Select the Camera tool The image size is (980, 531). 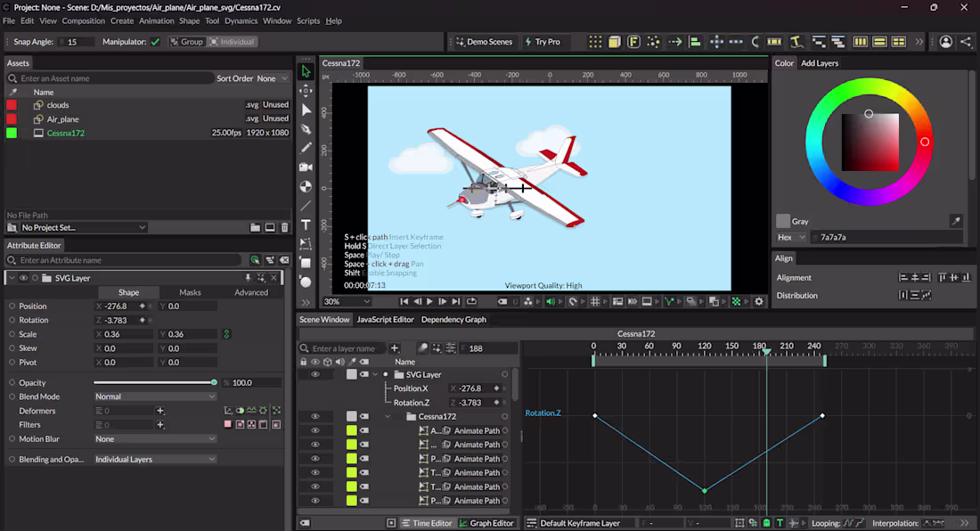(x=306, y=167)
